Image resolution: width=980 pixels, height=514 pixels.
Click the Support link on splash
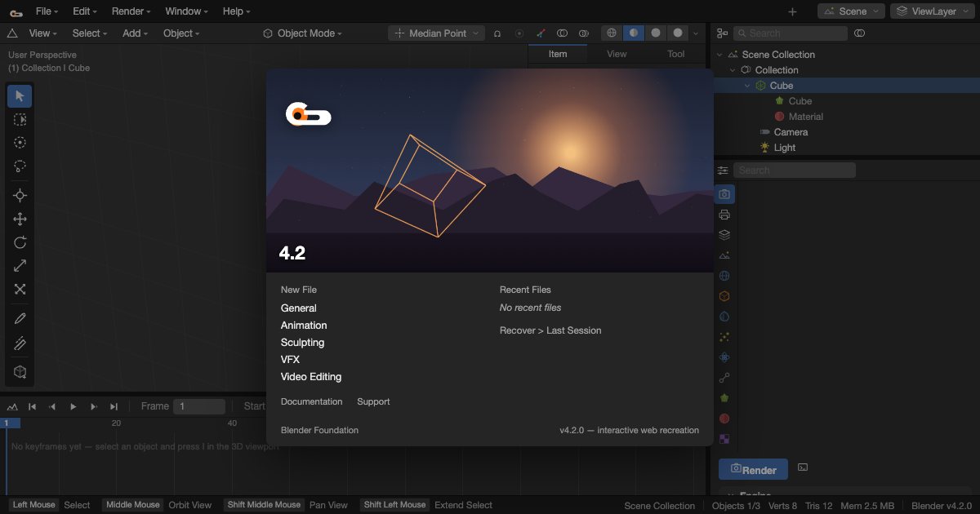click(373, 401)
